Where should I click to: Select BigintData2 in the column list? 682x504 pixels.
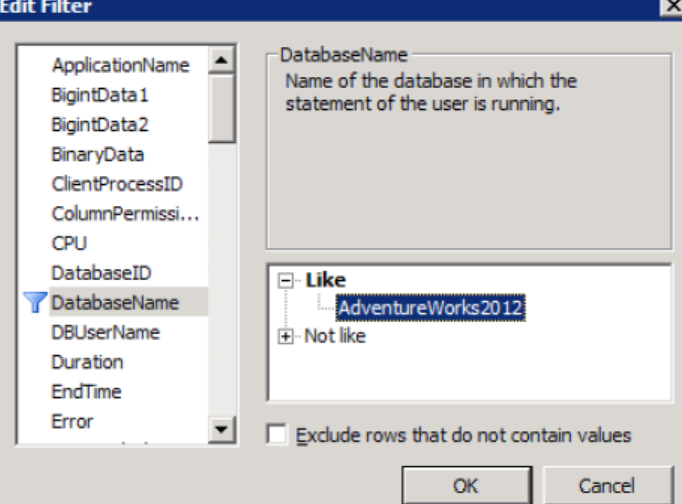click(x=100, y=124)
